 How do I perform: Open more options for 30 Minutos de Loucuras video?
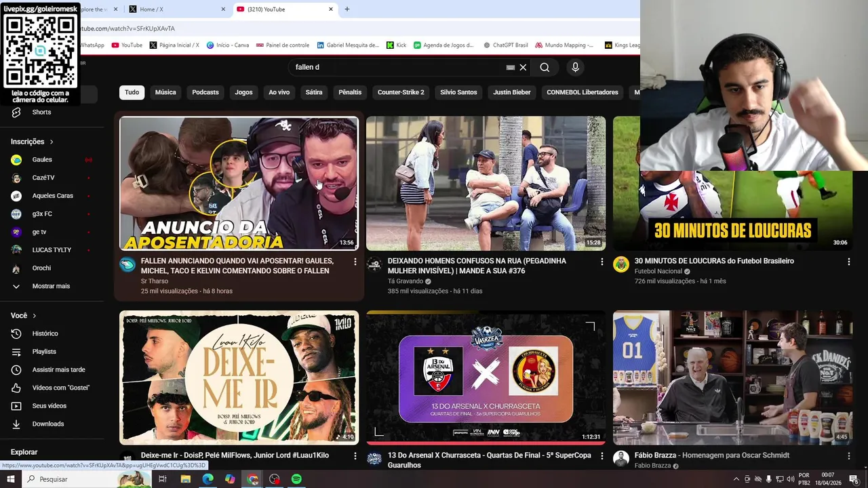848,261
